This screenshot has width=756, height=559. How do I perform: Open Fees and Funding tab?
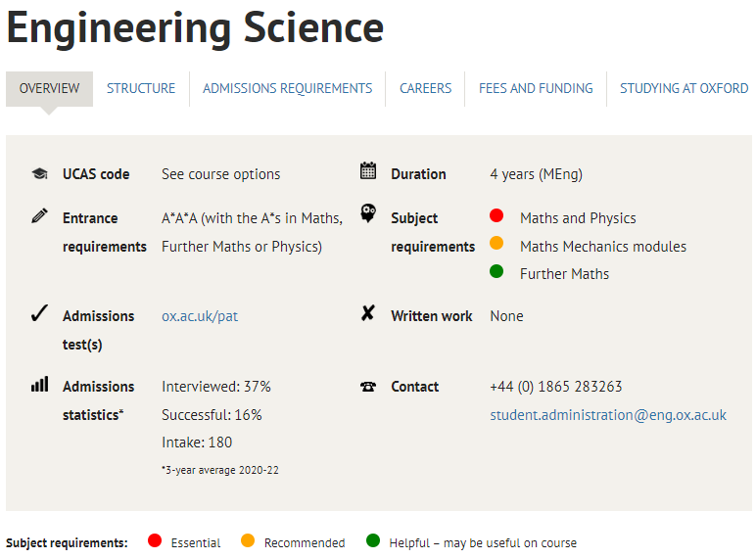(x=536, y=89)
